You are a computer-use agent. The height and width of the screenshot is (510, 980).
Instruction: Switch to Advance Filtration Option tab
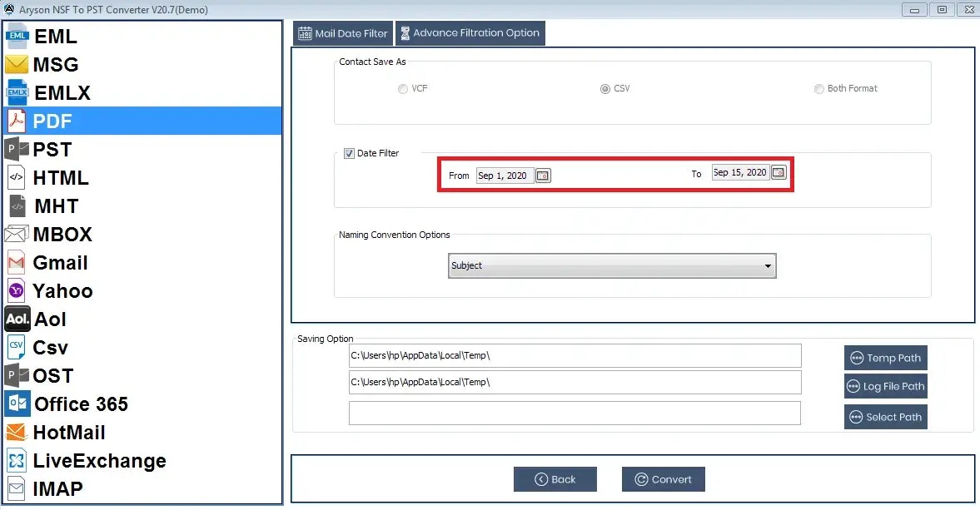(470, 33)
